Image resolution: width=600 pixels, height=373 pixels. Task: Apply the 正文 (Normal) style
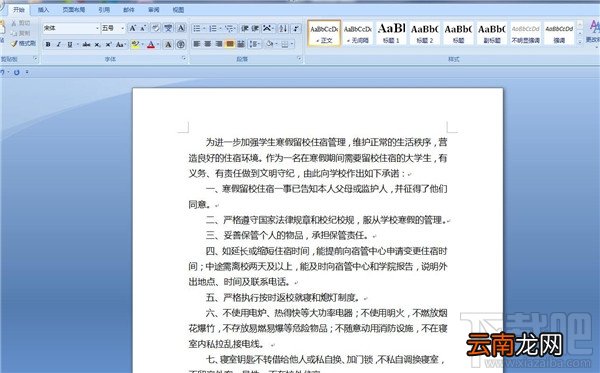[324, 33]
